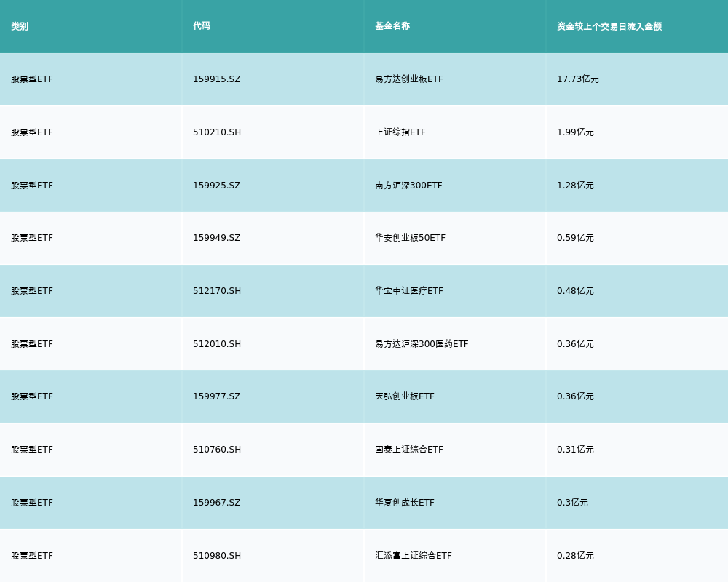The height and width of the screenshot is (582, 728).
Task: Click 股票型ETF in the 159967.SZ row
Action: 32,503
